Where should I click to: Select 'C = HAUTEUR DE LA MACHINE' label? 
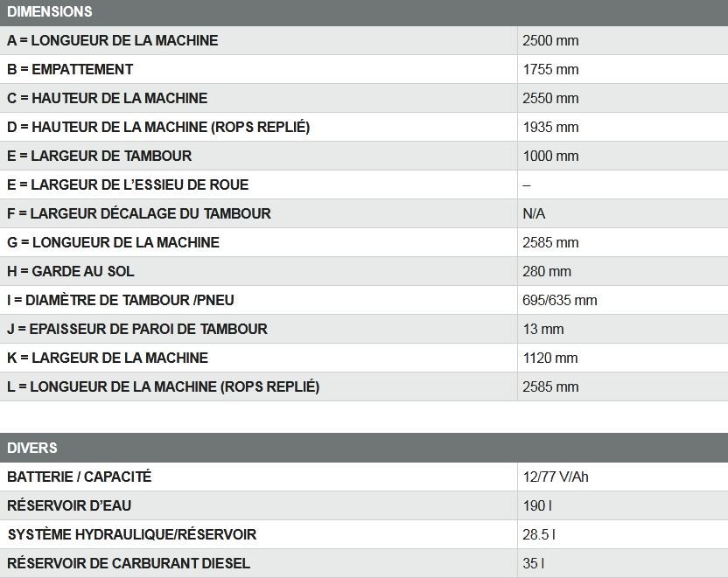point(108,98)
